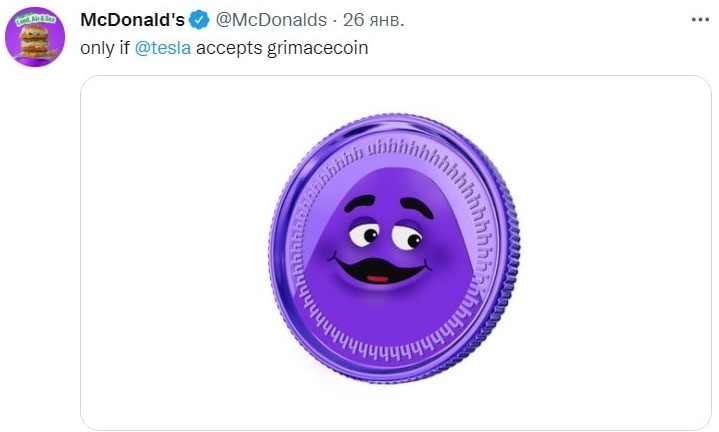
Task: Open the three-dot more options menu
Action: click(x=700, y=20)
